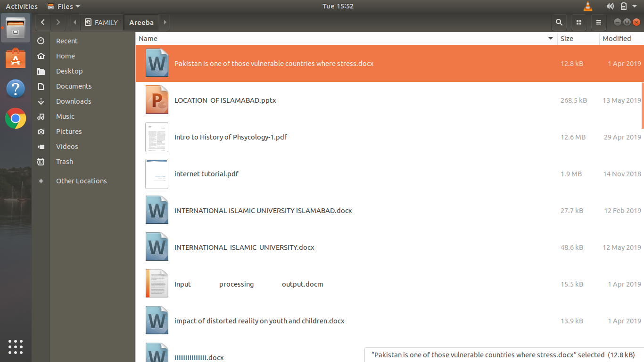The height and width of the screenshot is (362, 644).
Task: Click the volume speaker icon in top bar
Action: [x=610, y=6]
